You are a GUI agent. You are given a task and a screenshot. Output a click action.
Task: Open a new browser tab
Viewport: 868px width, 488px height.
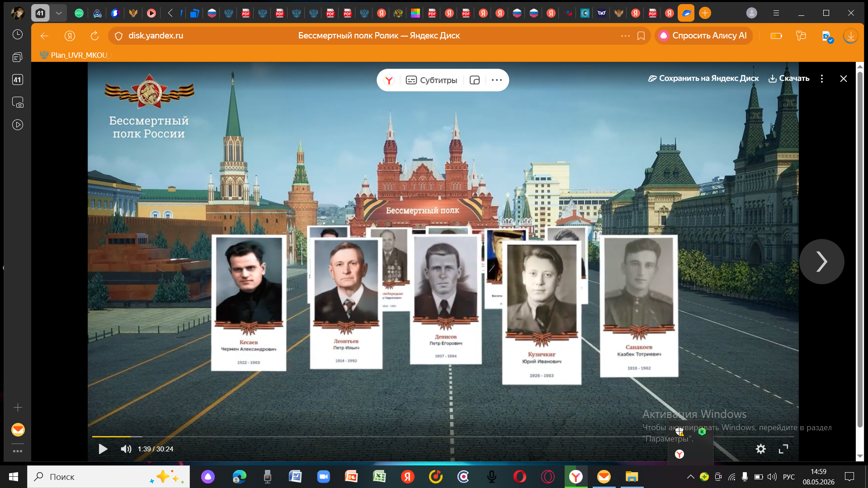click(705, 13)
